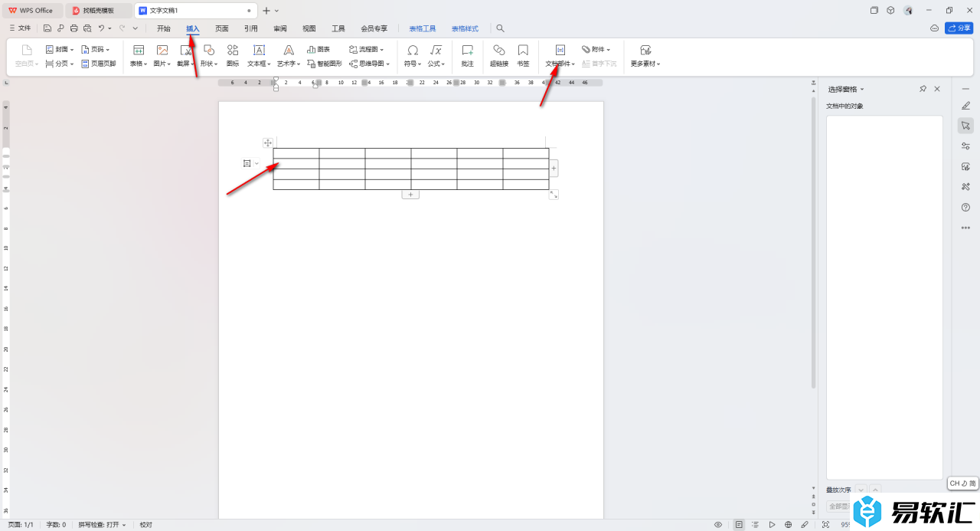Open the 艺术字 WordArt menu
Screen dimensions: 980x531
[289, 56]
